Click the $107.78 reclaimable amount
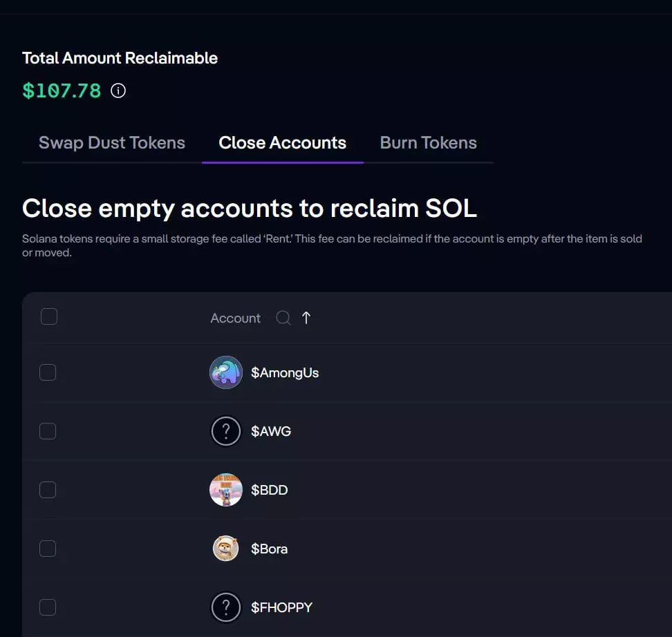The width and height of the screenshot is (672, 637). click(62, 91)
